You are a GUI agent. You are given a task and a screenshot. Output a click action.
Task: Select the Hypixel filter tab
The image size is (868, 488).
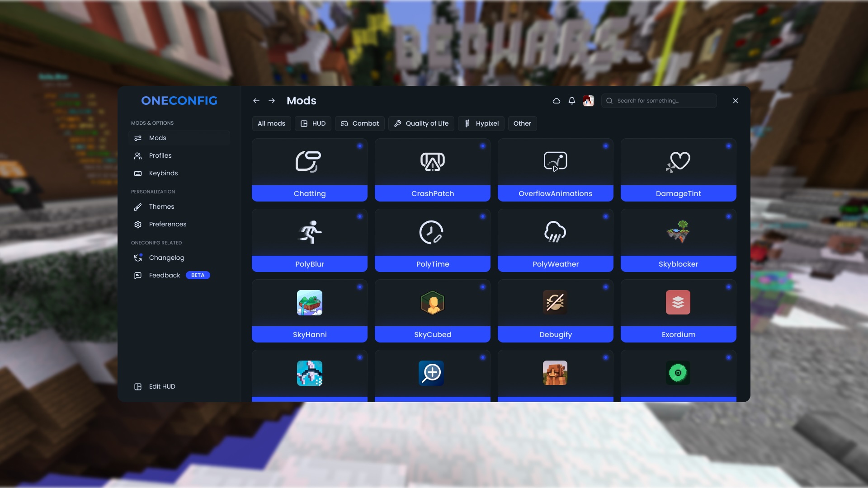pos(481,123)
